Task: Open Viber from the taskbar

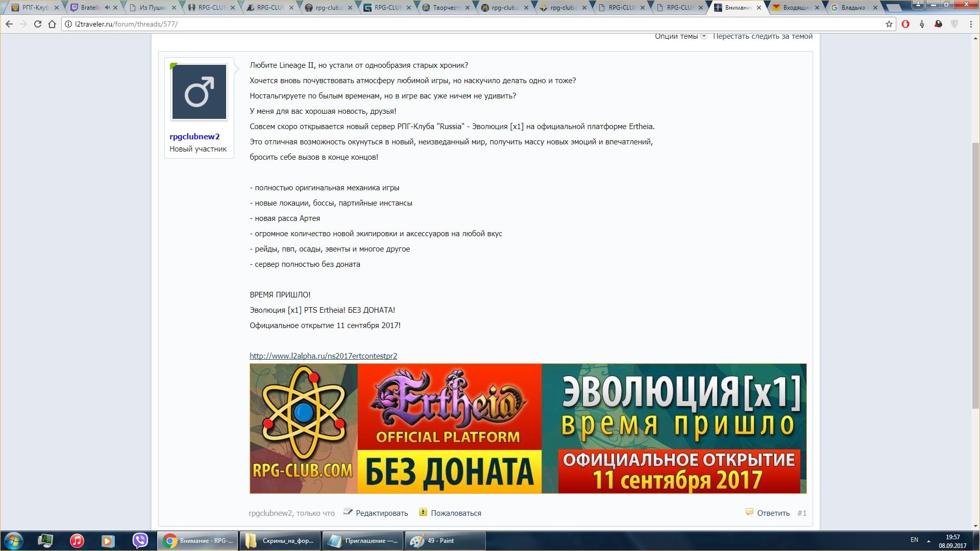Action: [x=140, y=541]
